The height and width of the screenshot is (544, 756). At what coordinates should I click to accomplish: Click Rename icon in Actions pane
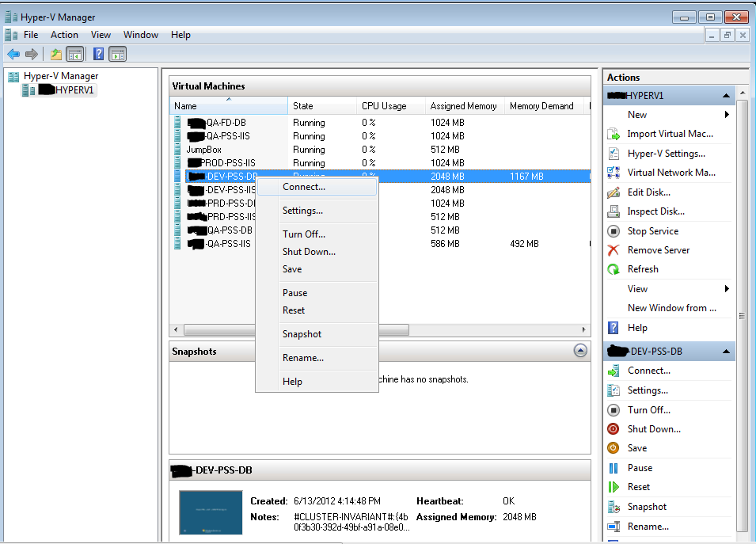tap(614, 527)
